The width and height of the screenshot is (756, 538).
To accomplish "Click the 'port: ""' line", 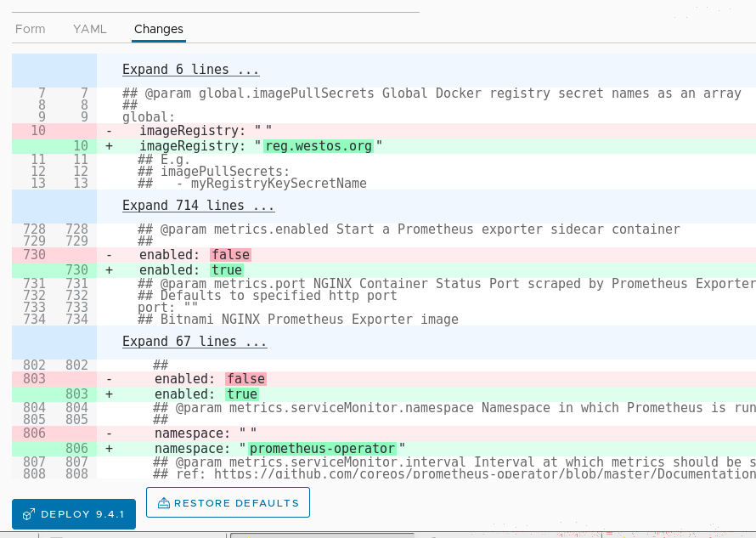I will click(168, 308).
